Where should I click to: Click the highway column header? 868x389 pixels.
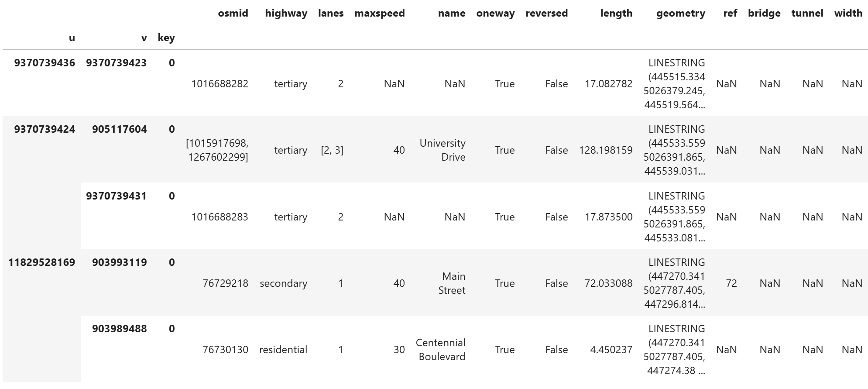[286, 13]
